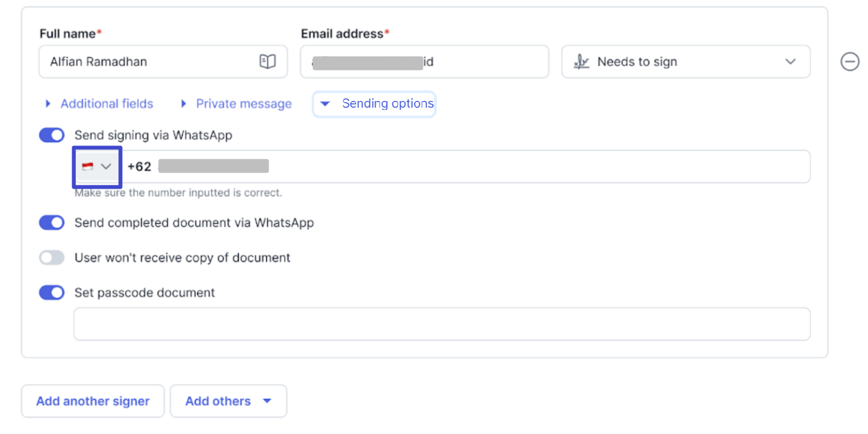
Task: Disable Send signing via WhatsApp toggle
Action: point(52,135)
